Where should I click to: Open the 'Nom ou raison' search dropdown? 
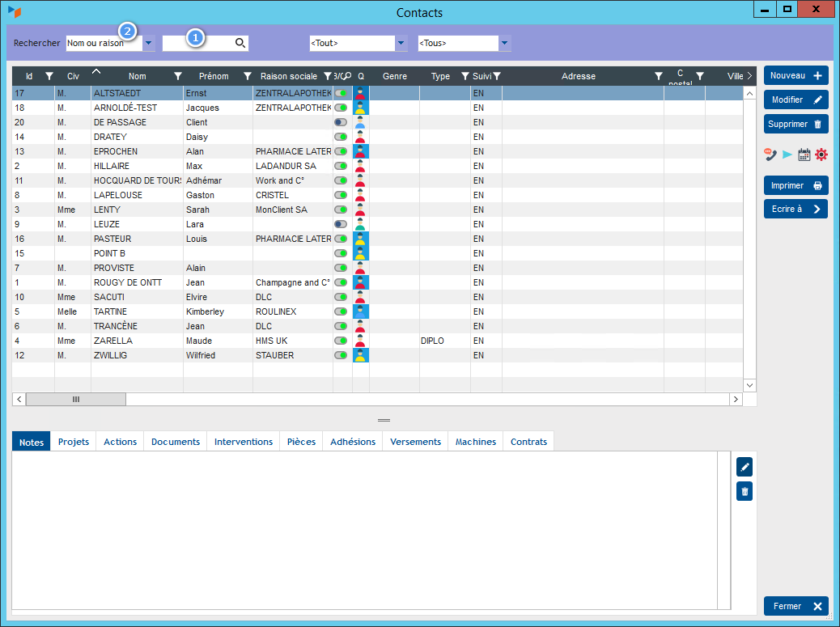[148, 43]
